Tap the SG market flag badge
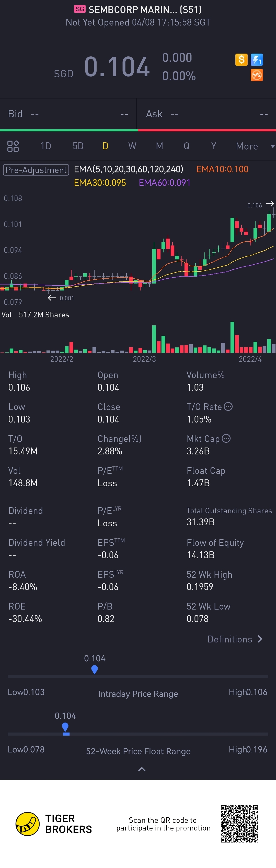 click(x=80, y=9)
